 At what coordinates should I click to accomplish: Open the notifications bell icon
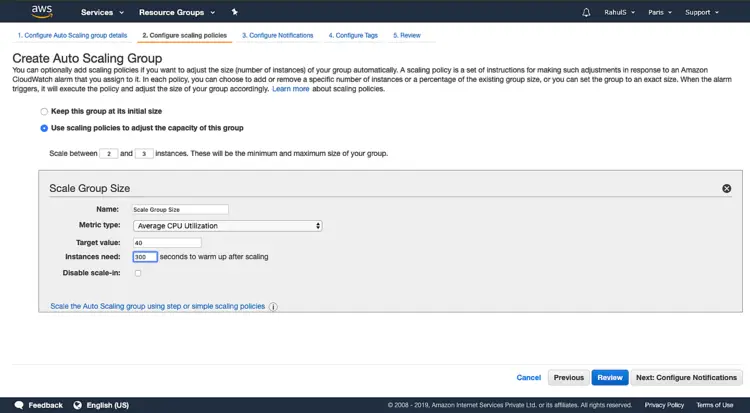point(586,13)
